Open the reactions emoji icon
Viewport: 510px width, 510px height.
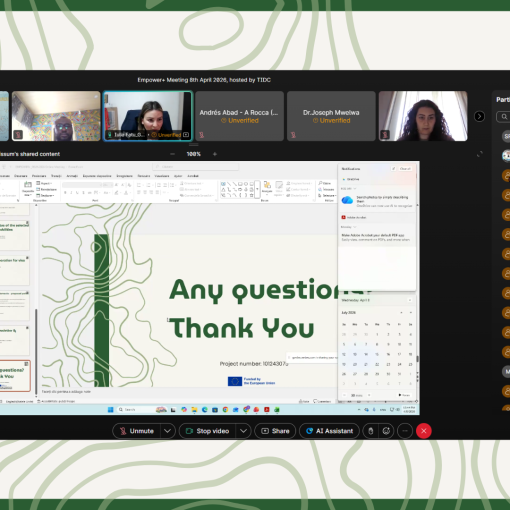386,431
